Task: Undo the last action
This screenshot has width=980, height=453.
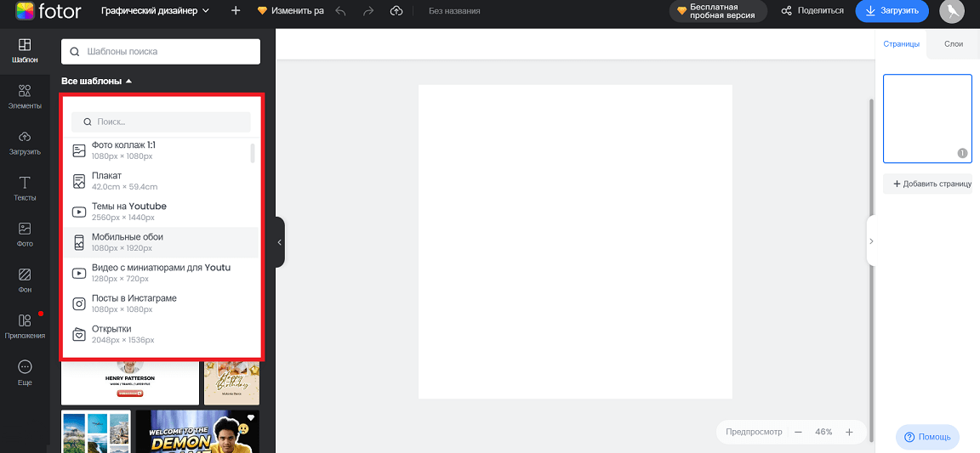Action: (x=340, y=10)
